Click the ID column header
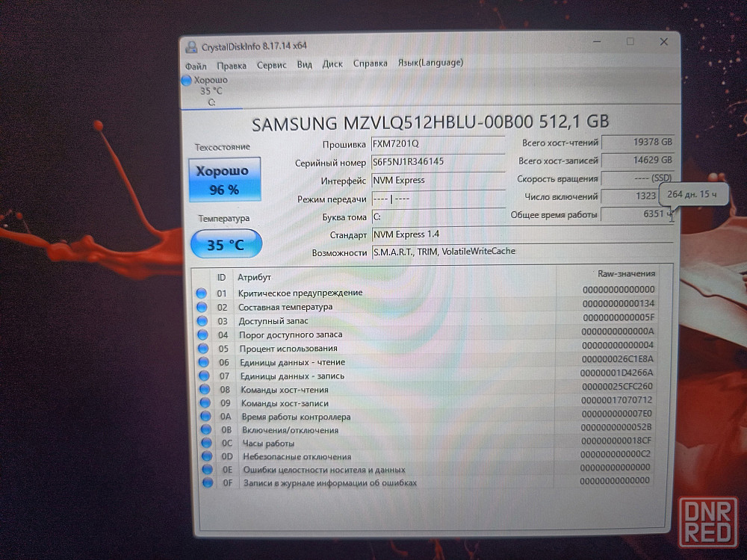 pyautogui.click(x=222, y=277)
